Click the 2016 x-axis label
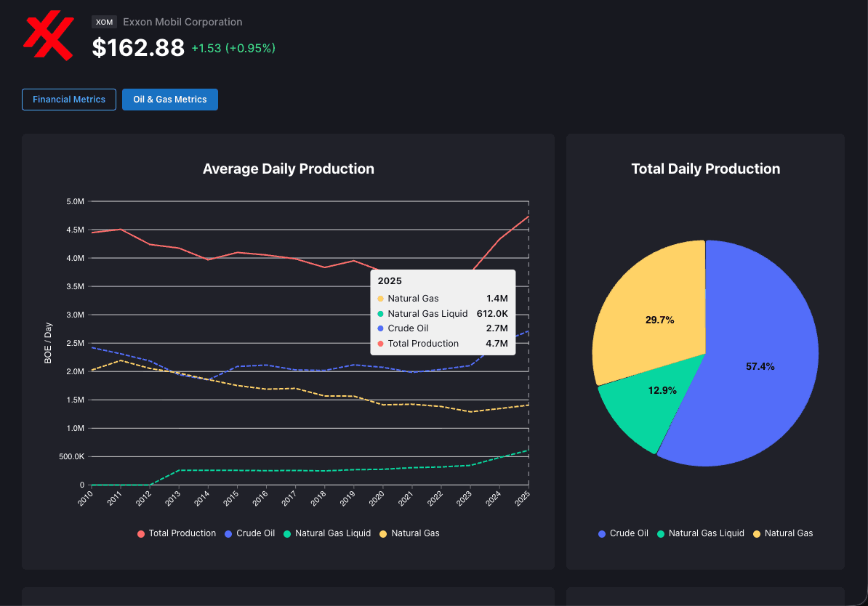The width and height of the screenshot is (868, 606). pyautogui.click(x=260, y=498)
